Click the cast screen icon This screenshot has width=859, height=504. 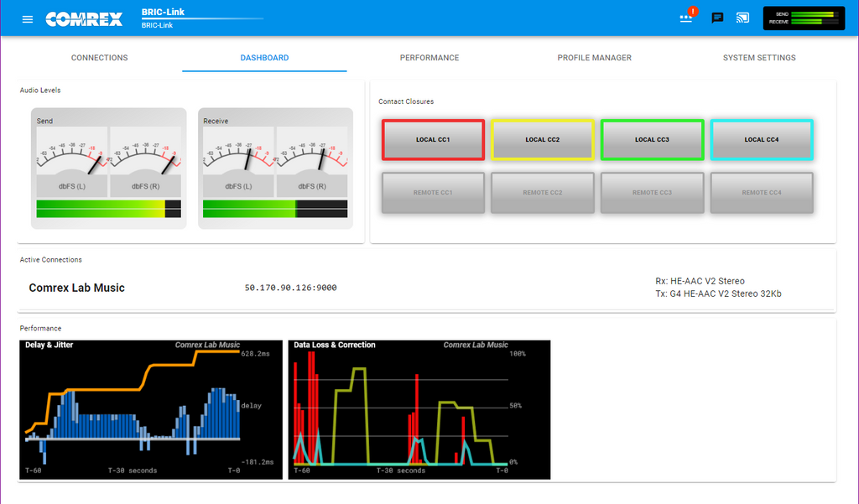[x=742, y=18]
